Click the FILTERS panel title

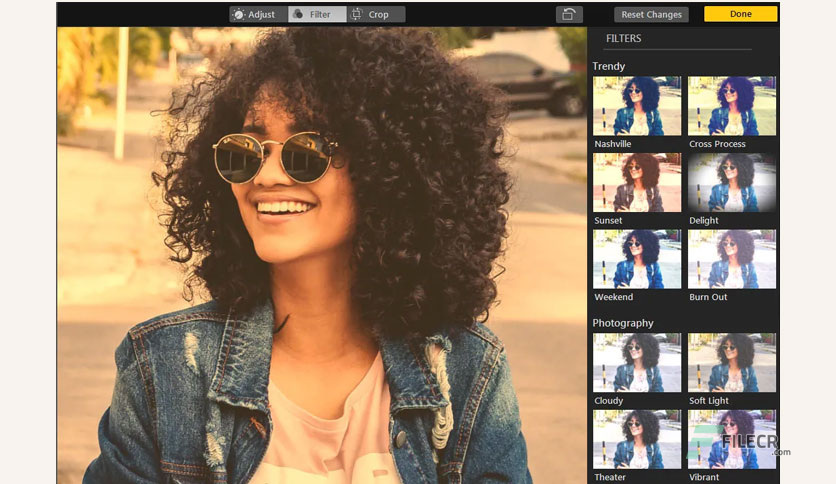[623, 38]
